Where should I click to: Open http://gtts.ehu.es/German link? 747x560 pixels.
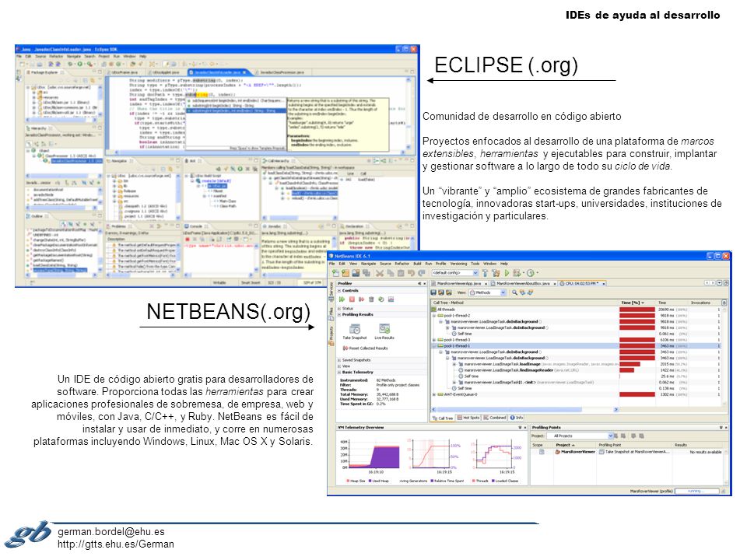pyautogui.click(x=116, y=544)
